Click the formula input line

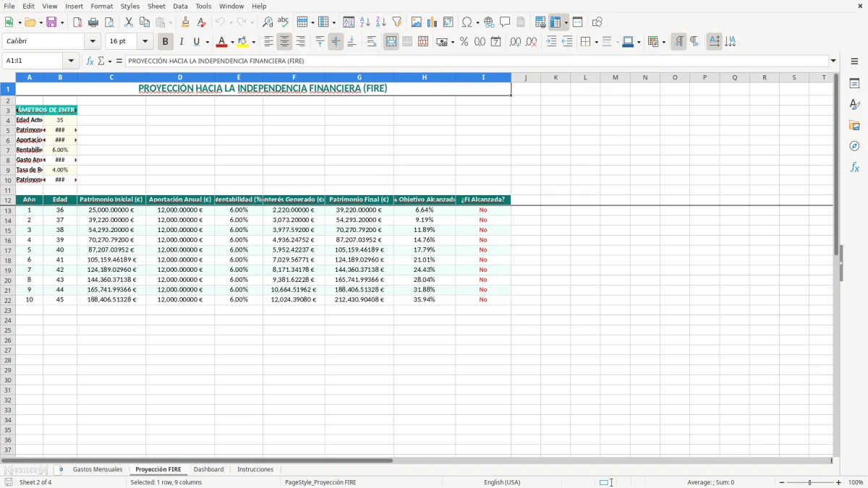[476, 61]
